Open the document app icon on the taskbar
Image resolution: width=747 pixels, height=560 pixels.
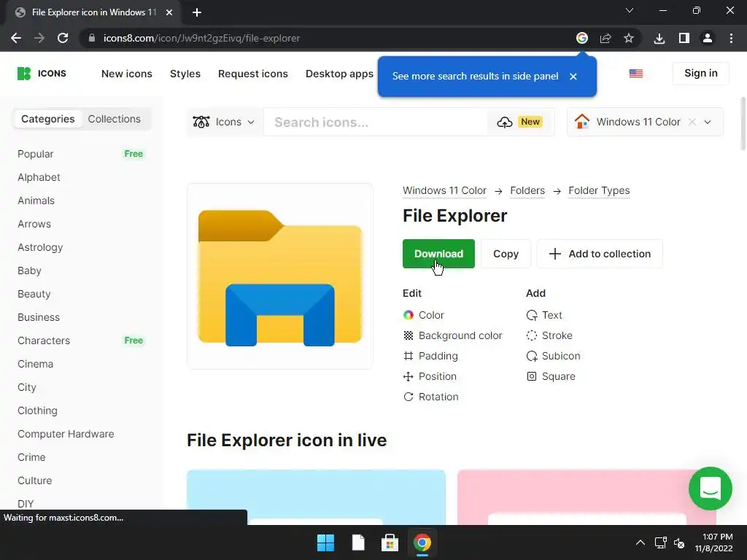point(358,542)
